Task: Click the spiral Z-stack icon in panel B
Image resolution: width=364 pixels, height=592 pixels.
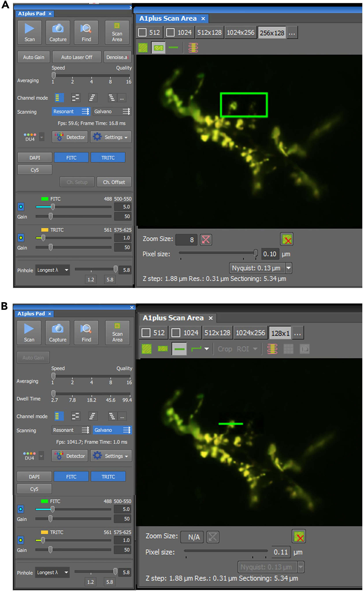Action: point(272,349)
